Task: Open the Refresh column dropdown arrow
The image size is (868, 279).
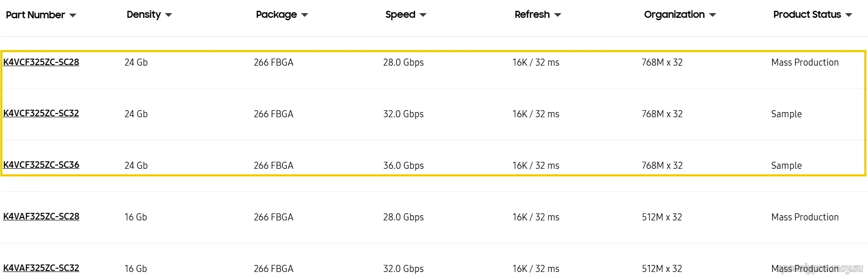Action: (x=558, y=15)
